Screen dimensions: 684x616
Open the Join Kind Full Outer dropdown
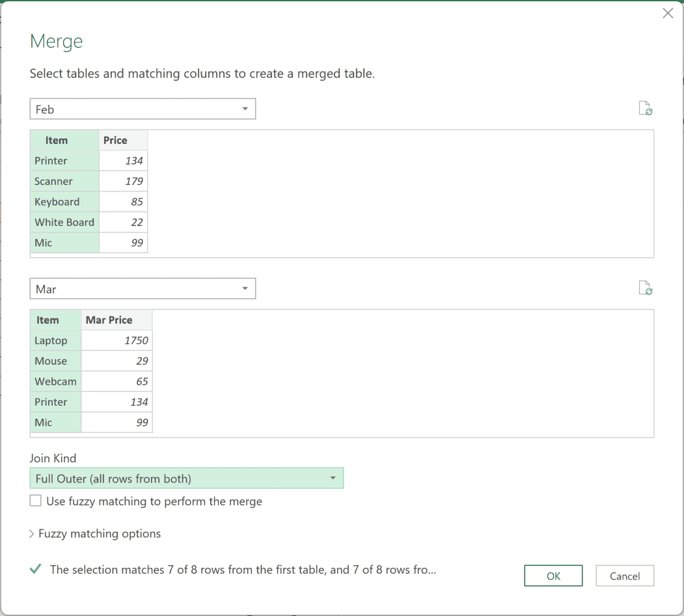(187, 478)
